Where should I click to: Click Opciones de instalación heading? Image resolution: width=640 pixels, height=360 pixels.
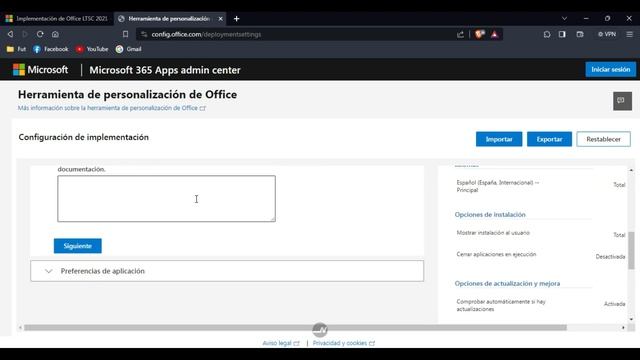pyautogui.click(x=490, y=215)
